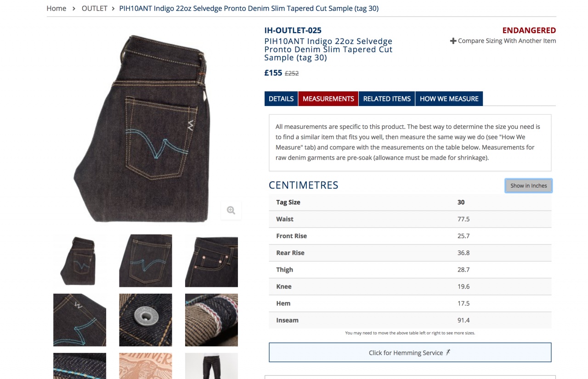
Task: Click the plus icon beside Compare Sizing
Action: (453, 41)
